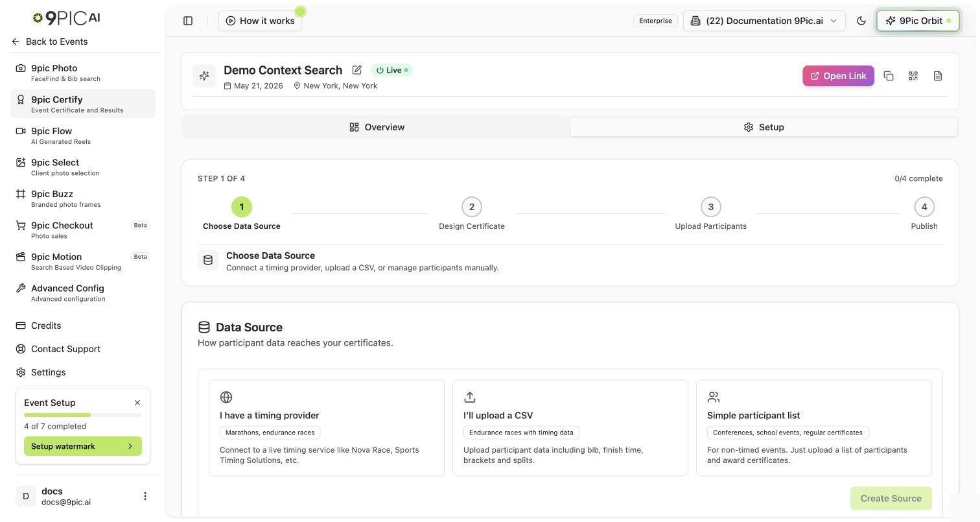Launch 9Pic Orbit assistant
Image resolution: width=980 pixels, height=522 pixels.
pos(918,21)
